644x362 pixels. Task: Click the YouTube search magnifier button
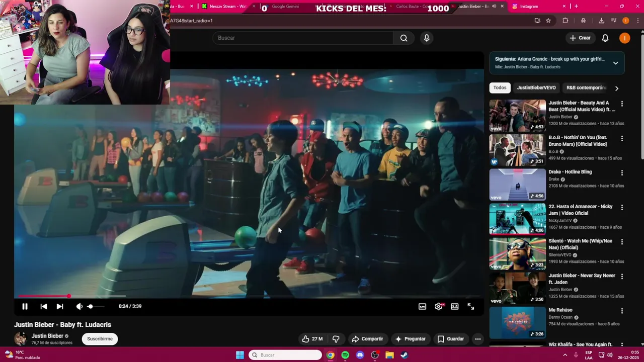(x=404, y=38)
